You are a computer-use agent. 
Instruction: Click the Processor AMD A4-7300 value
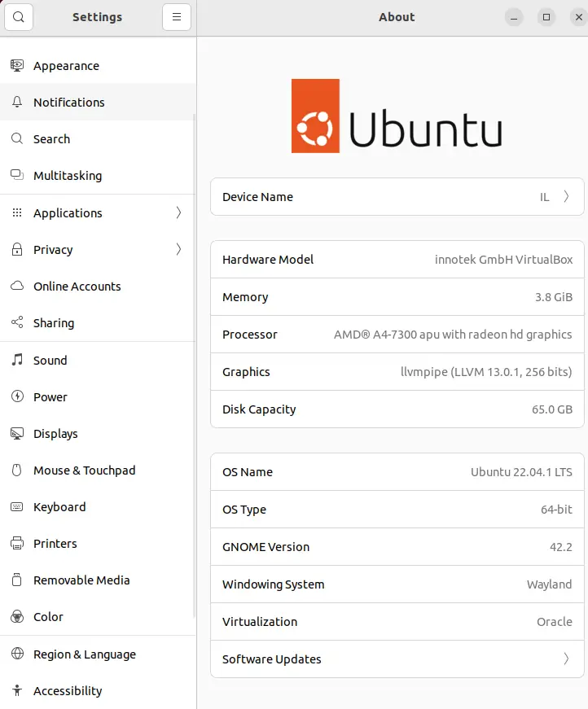(453, 335)
